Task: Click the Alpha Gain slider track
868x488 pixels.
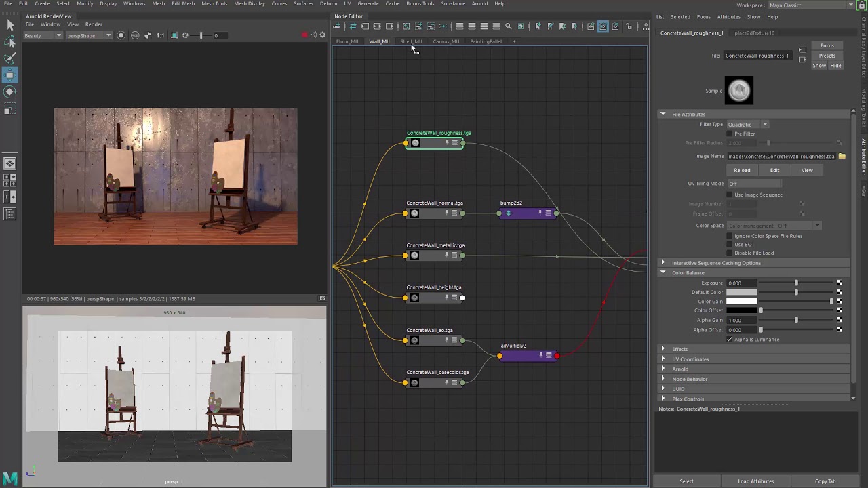Action: tap(796, 320)
